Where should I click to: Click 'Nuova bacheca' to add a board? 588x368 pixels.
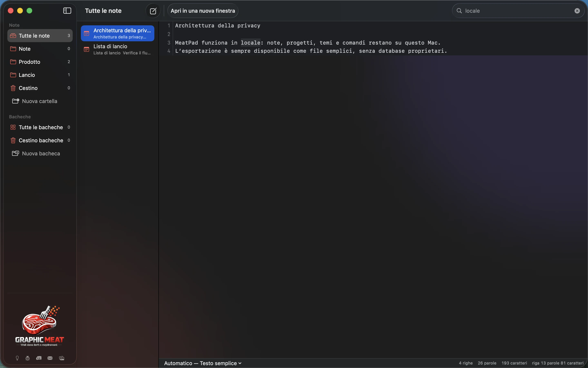(40, 154)
